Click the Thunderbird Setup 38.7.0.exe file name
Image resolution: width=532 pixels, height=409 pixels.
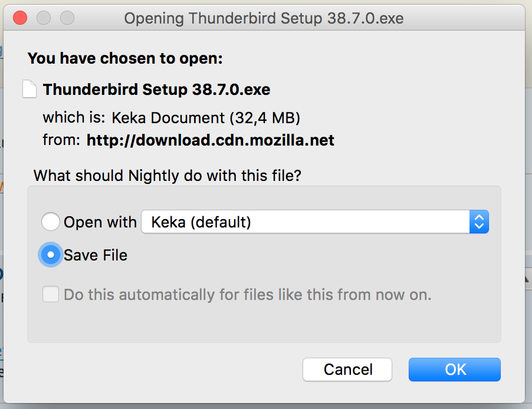(x=156, y=90)
